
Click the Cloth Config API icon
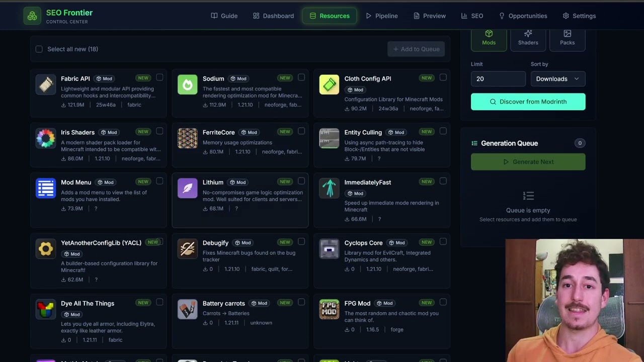329,84
